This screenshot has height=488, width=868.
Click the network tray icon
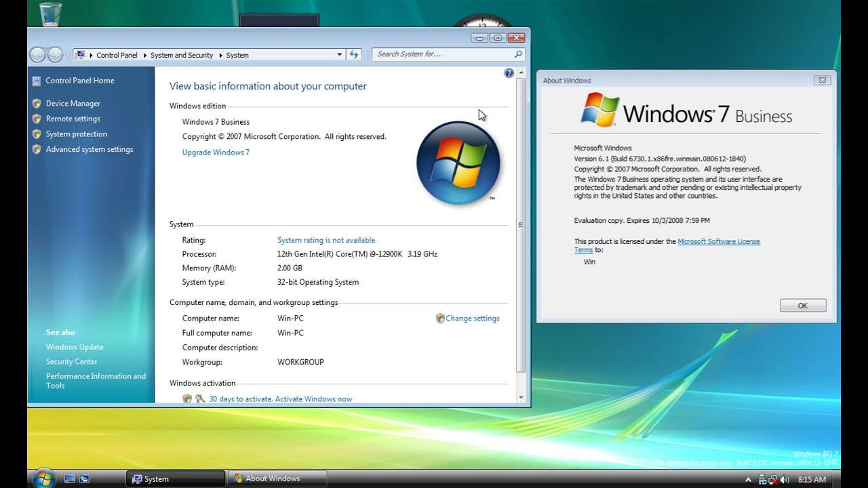pyautogui.click(x=762, y=480)
